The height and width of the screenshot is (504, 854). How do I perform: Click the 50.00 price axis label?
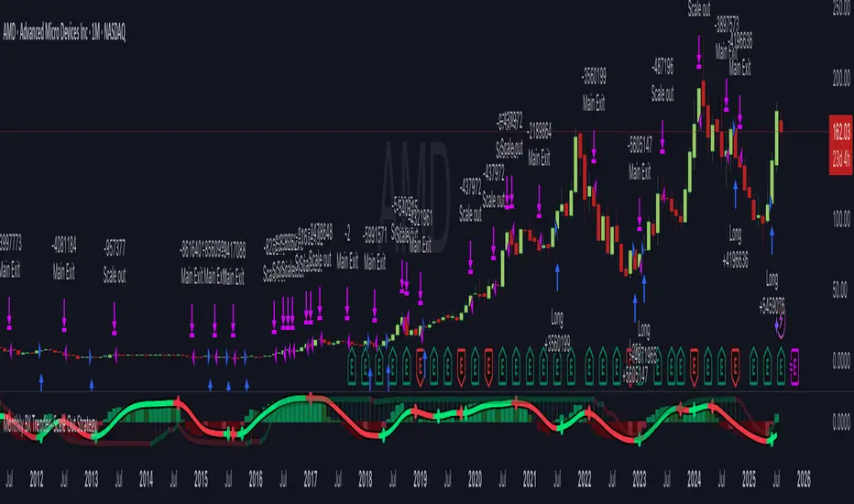(841, 290)
